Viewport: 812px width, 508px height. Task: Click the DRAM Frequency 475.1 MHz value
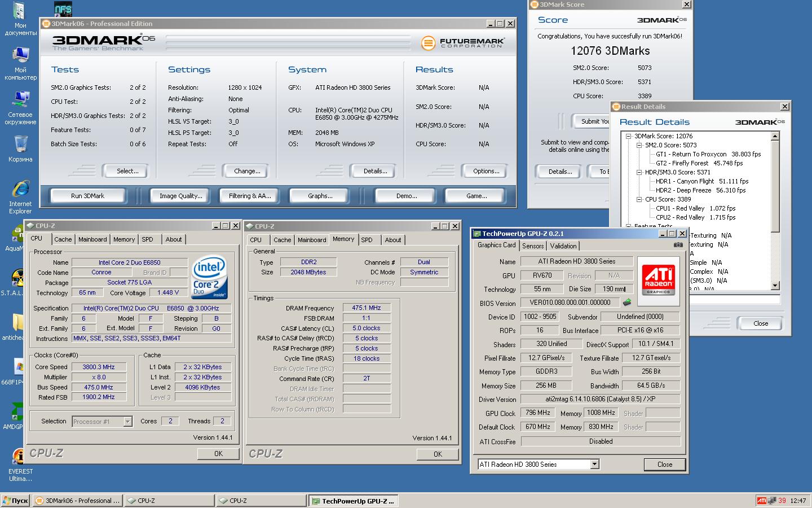(367, 308)
